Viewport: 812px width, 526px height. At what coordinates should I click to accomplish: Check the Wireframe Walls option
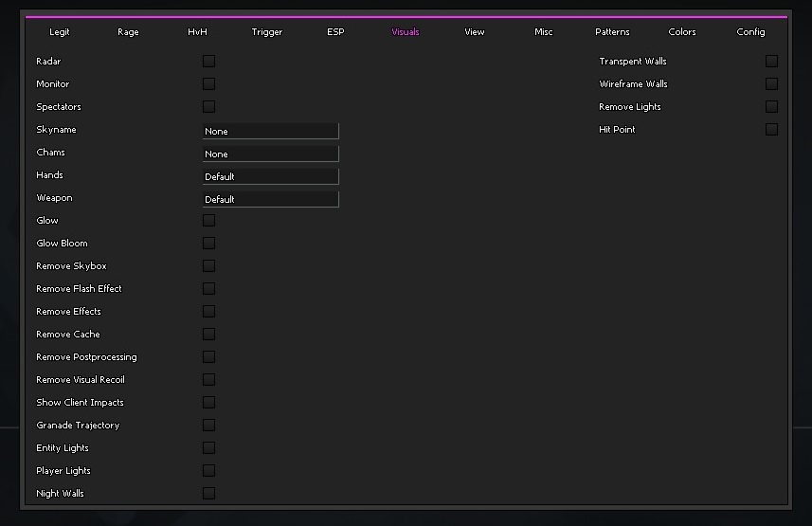pyautogui.click(x=771, y=83)
